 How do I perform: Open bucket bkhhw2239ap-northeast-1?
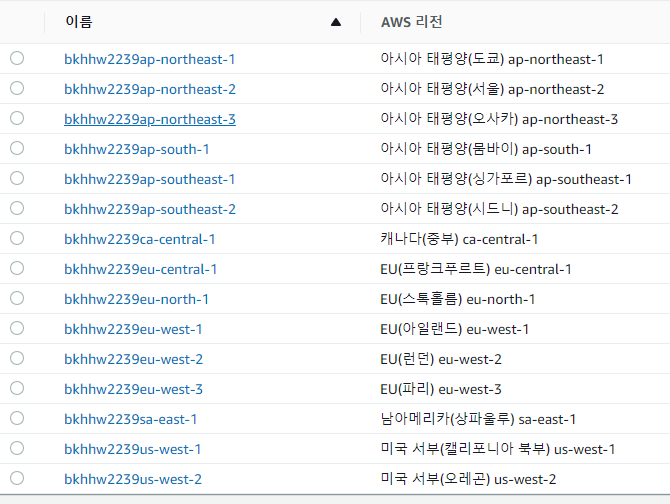tap(150, 59)
